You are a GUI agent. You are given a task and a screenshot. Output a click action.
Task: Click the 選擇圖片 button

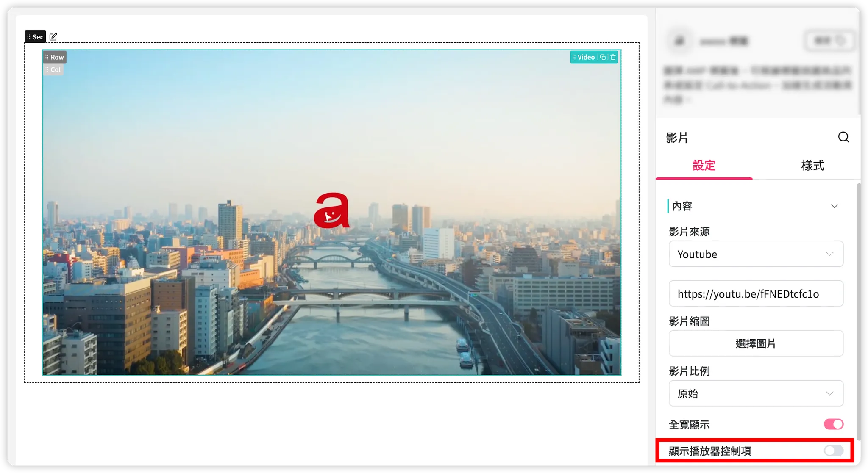click(756, 343)
